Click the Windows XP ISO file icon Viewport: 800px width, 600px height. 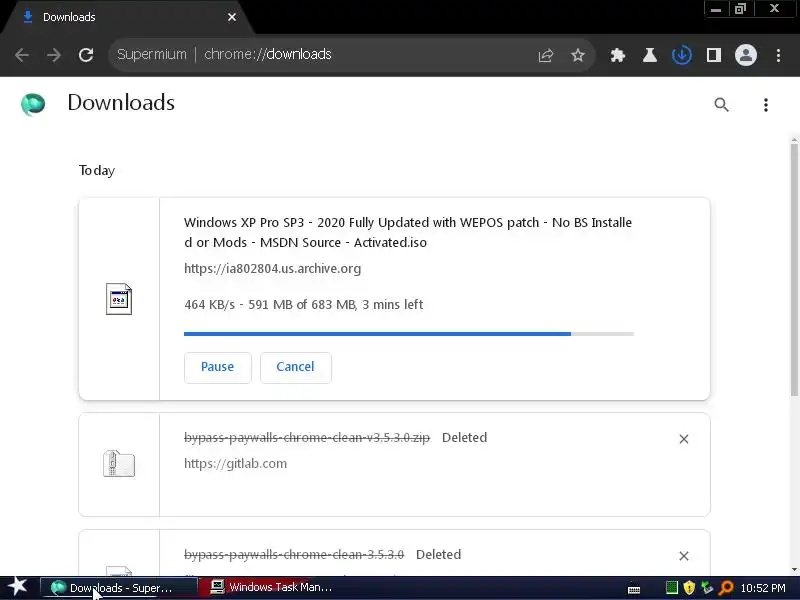pyautogui.click(x=119, y=298)
